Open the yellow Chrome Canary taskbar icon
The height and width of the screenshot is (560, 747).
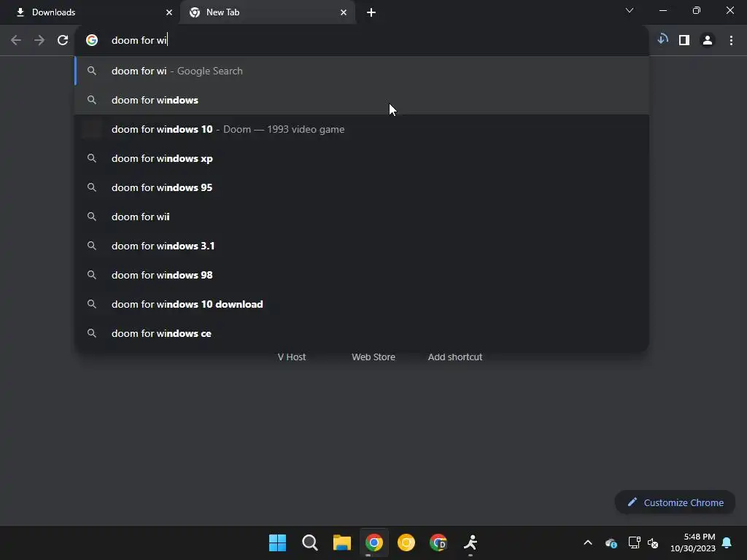click(x=406, y=542)
